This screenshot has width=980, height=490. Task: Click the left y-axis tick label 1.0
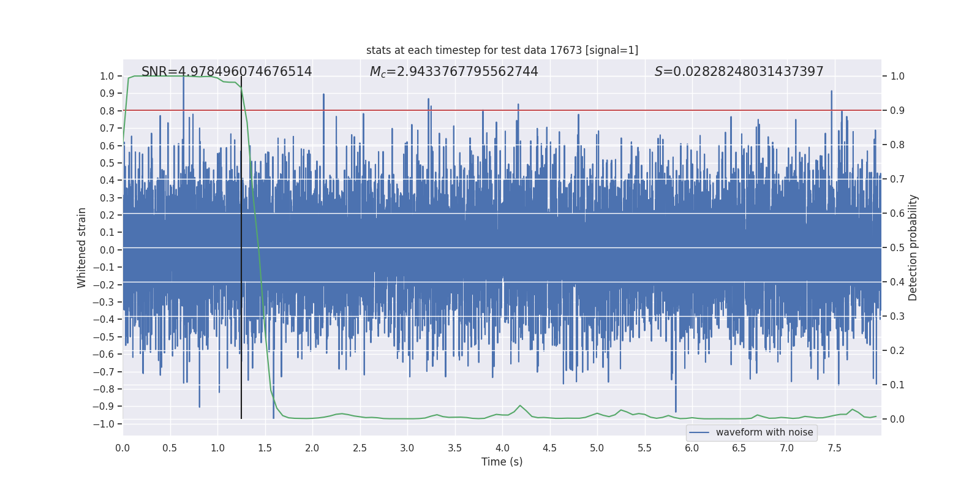(x=107, y=76)
